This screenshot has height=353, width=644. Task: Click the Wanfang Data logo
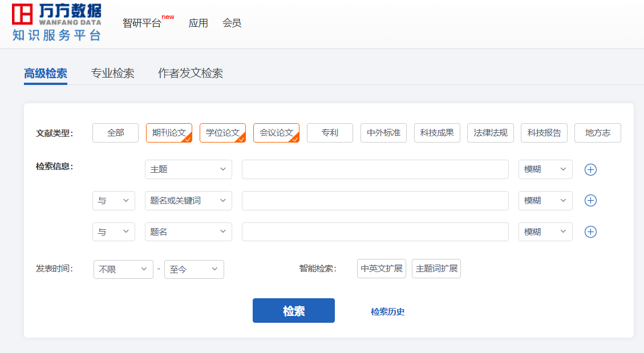[56, 22]
